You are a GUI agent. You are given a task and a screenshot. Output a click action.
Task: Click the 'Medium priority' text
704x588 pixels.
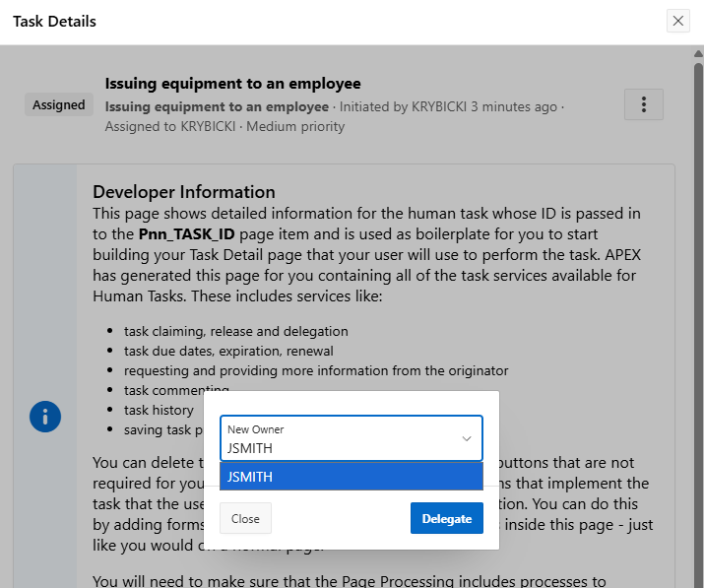pyautogui.click(x=295, y=126)
